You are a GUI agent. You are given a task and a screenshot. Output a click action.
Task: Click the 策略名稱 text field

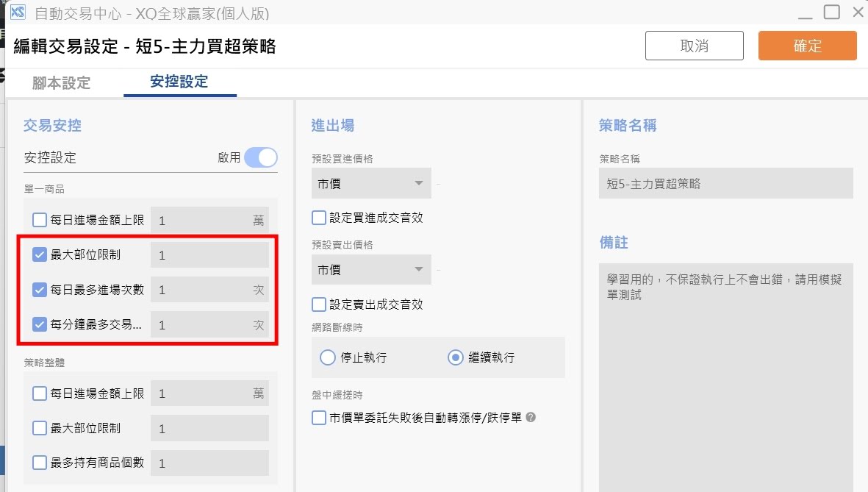click(x=725, y=184)
